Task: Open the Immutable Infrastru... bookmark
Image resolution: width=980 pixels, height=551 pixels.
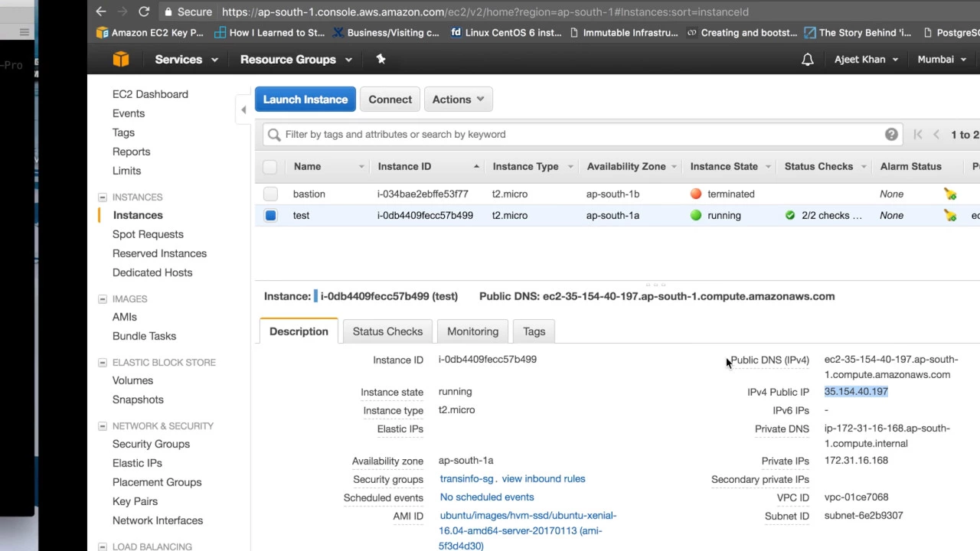Action: [x=624, y=32]
